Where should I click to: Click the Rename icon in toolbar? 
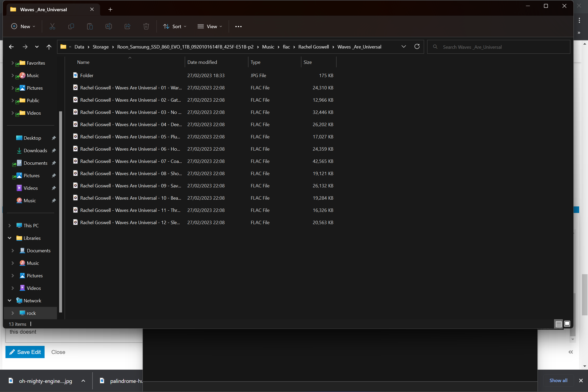pyautogui.click(x=108, y=26)
